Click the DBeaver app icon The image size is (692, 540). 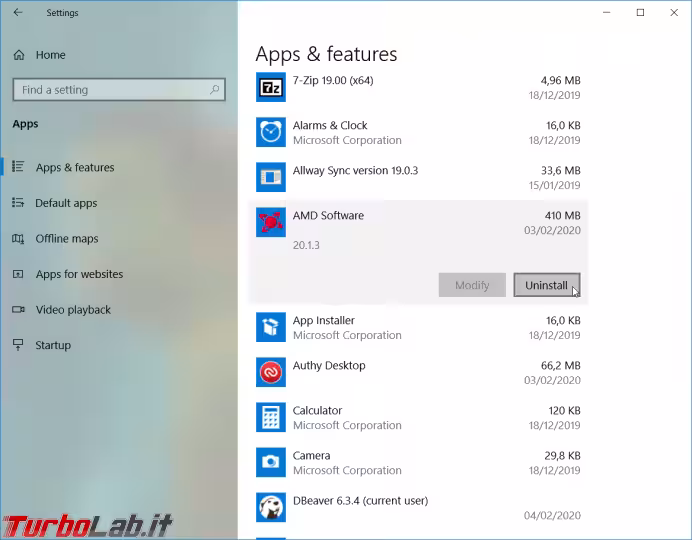coord(271,507)
